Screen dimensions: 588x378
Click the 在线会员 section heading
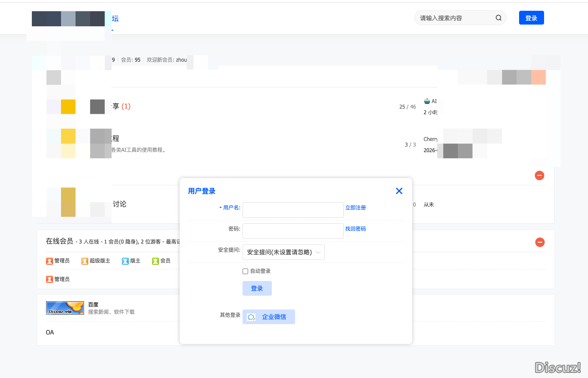pyautogui.click(x=59, y=241)
